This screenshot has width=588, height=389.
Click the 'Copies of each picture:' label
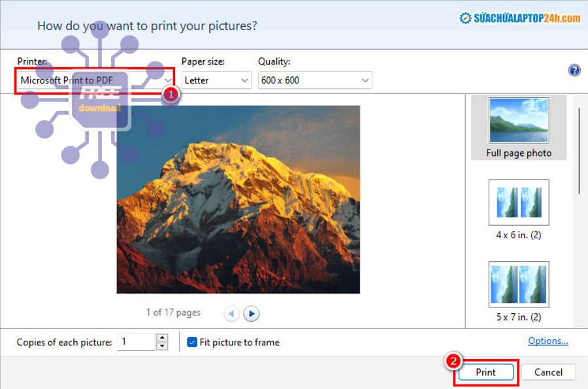tap(64, 342)
